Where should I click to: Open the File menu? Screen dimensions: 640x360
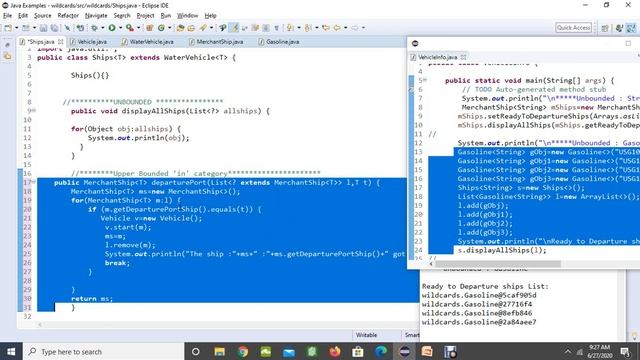click(7, 16)
